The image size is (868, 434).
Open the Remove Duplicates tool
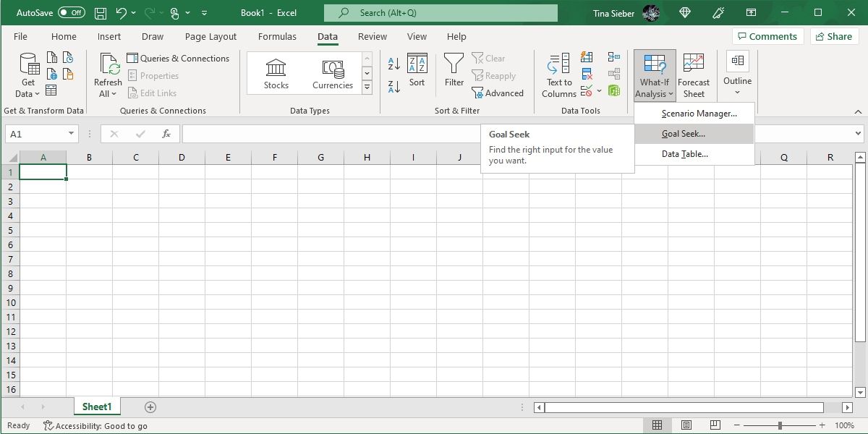pos(586,73)
